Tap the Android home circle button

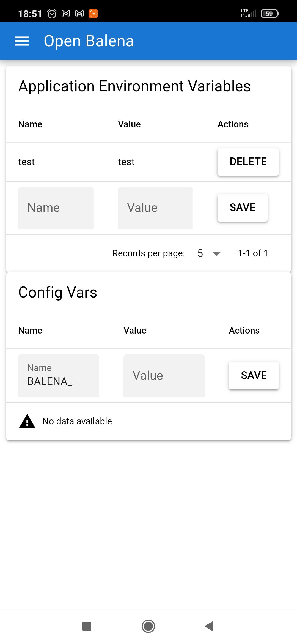[x=148, y=626]
